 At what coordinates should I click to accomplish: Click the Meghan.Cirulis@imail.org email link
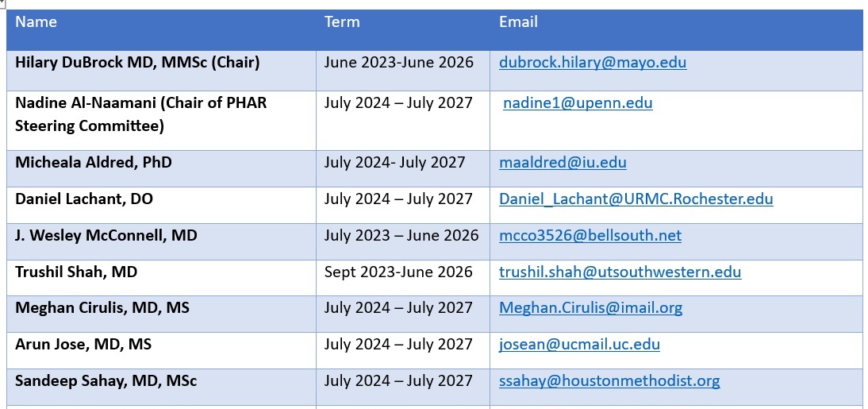point(590,308)
